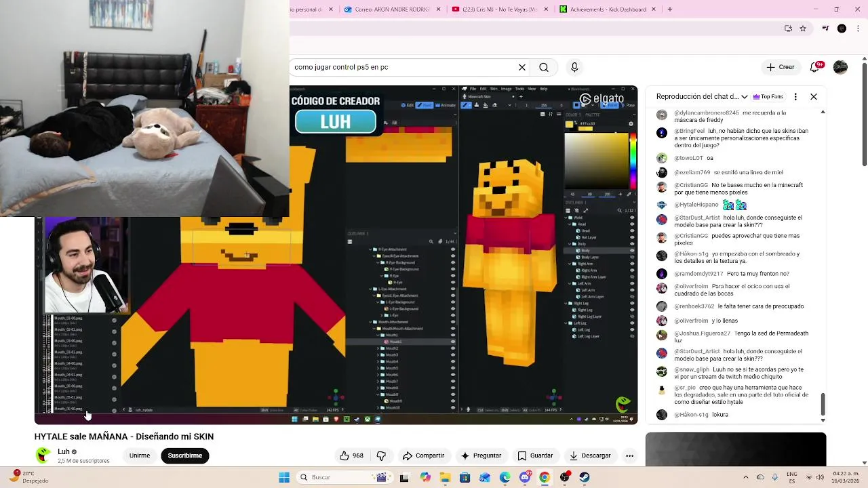Open Outlook from the taskbar
Image resolution: width=868 pixels, height=488 pixels.
tap(485, 477)
